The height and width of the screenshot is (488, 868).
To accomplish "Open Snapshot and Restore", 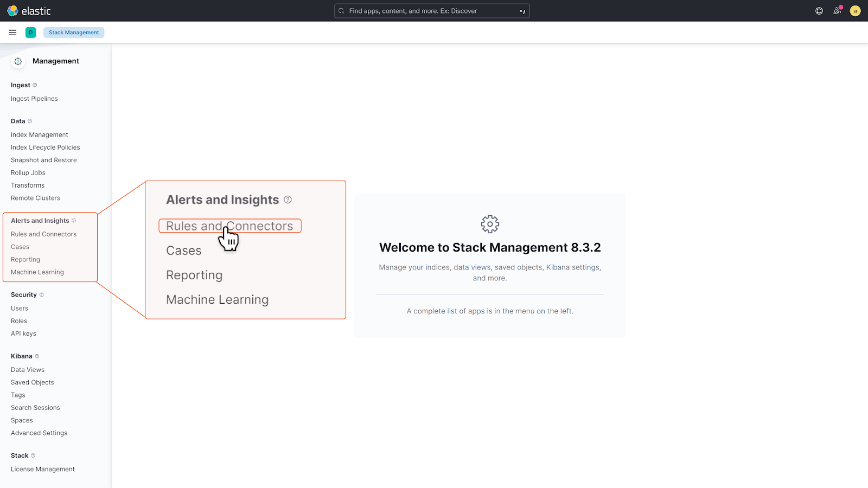I will [44, 160].
